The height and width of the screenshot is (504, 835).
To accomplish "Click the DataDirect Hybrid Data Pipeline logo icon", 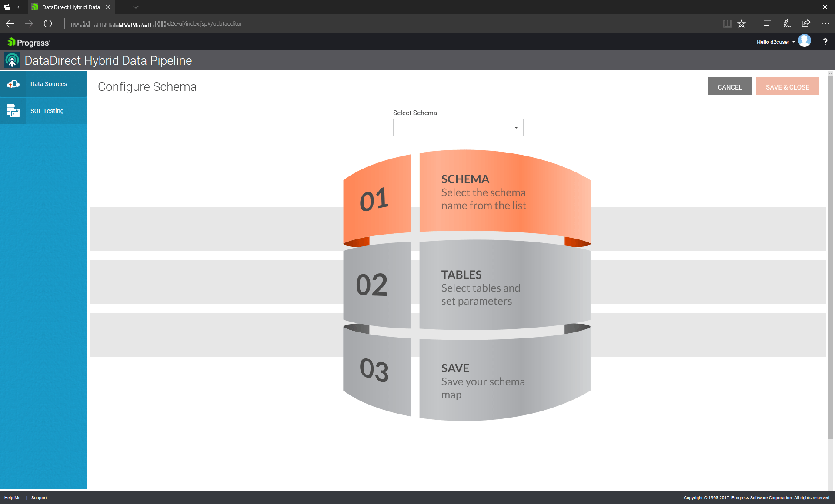I will 12,60.
